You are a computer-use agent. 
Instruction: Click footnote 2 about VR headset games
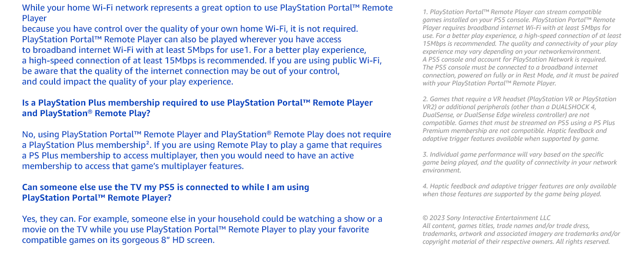click(x=520, y=119)
